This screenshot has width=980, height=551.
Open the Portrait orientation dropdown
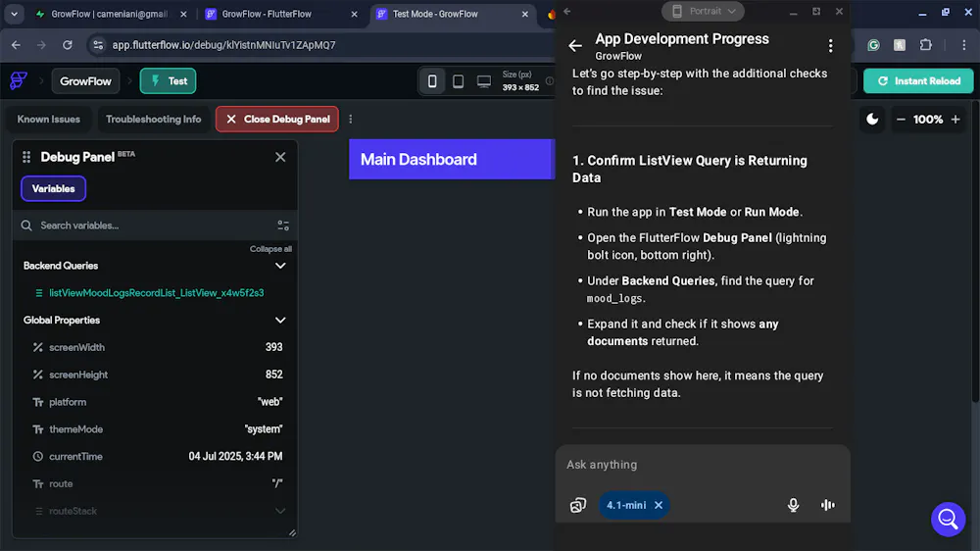[x=703, y=12]
